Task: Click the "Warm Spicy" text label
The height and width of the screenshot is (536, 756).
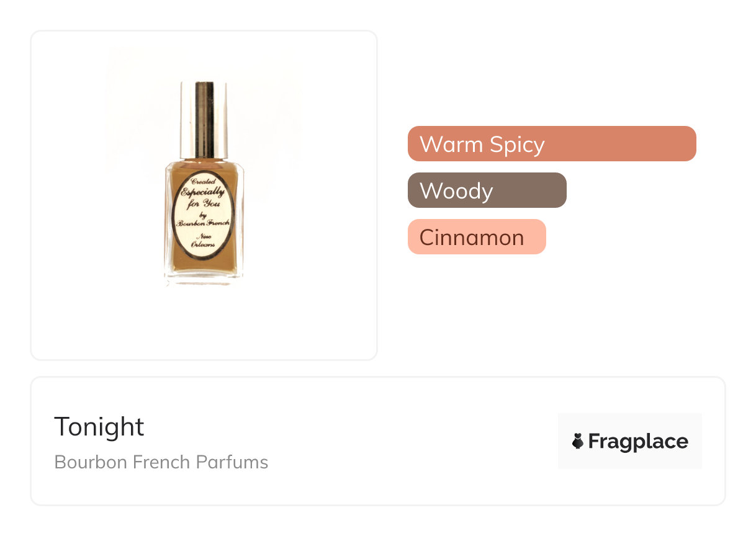Action: click(482, 144)
